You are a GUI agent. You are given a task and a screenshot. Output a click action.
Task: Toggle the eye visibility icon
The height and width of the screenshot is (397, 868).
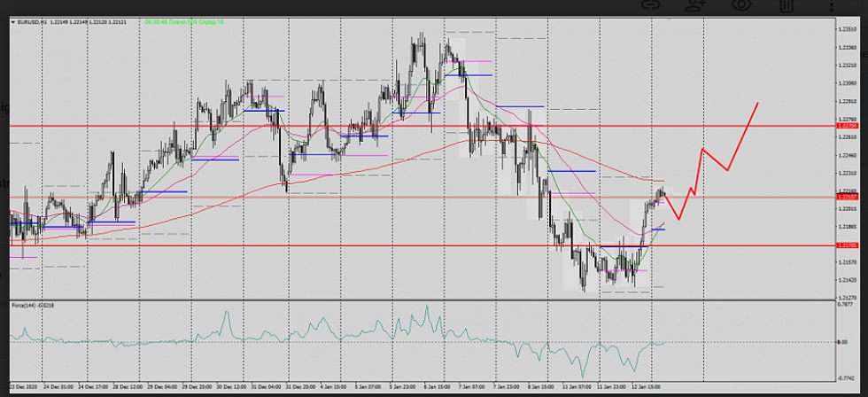[x=741, y=4]
